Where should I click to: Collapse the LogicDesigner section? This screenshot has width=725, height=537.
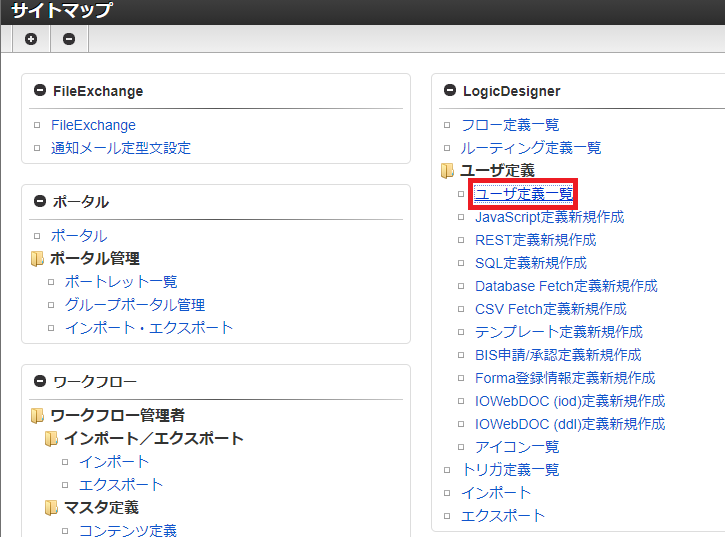(449, 90)
